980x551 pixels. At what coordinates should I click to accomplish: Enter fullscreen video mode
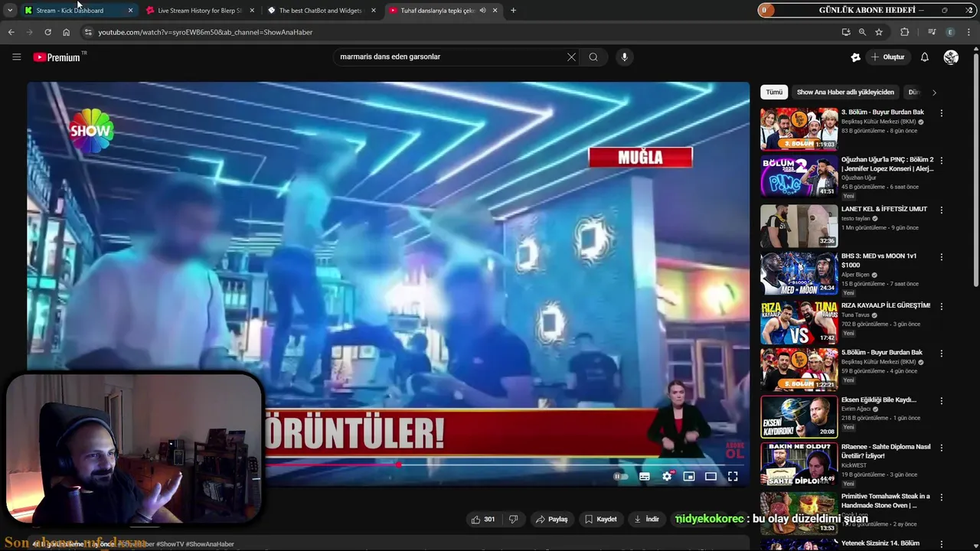pyautogui.click(x=733, y=476)
